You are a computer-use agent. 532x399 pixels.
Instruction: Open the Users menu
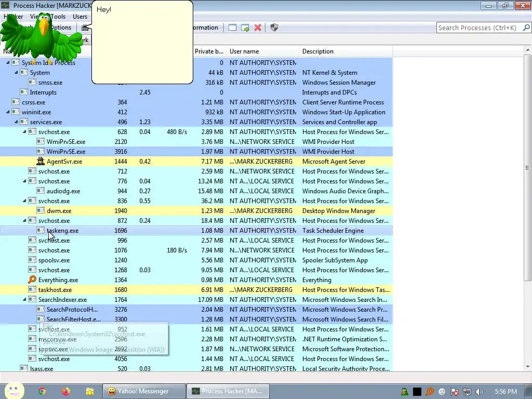click(79, 16)
